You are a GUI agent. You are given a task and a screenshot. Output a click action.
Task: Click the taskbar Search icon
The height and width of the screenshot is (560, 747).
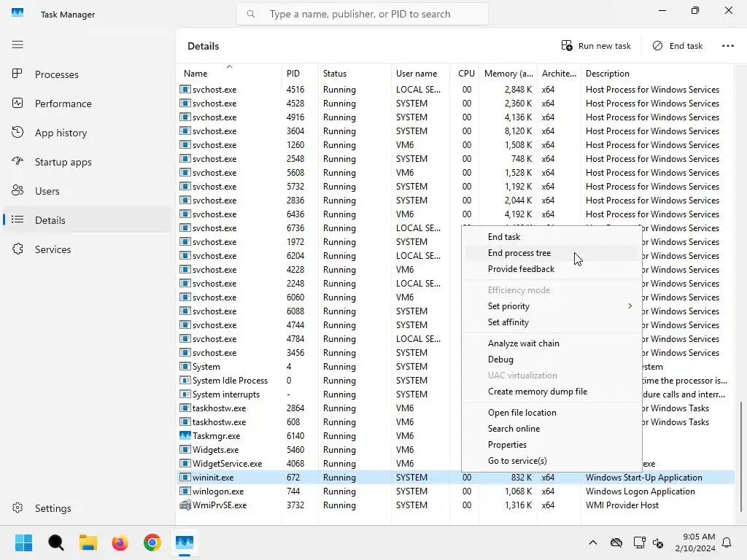(55, 542)
